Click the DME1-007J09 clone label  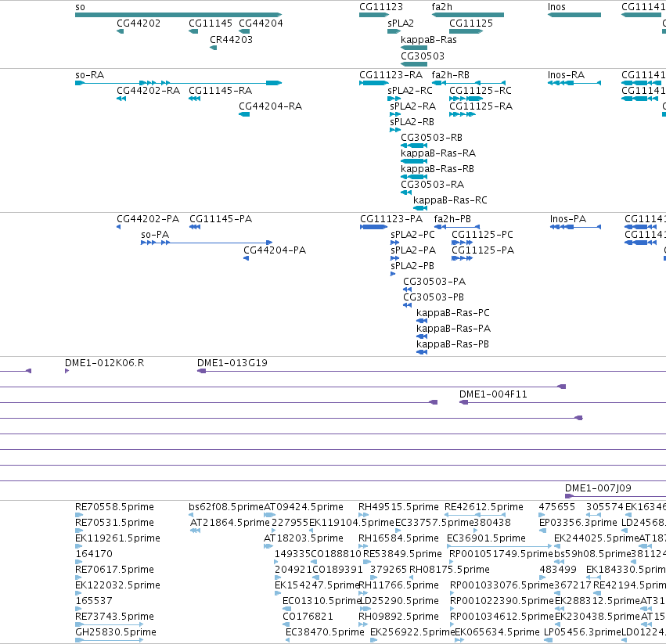(598, 488)
